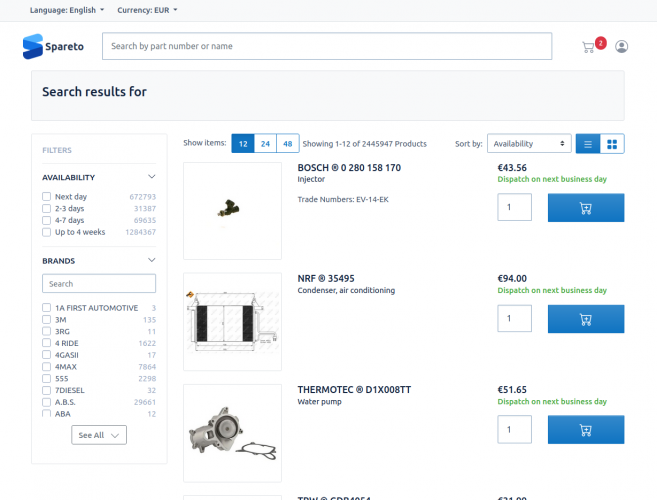Tick the 4 RIDE brand checkbox
Viewport: 657px width, 500px height.
pos(47,343)
